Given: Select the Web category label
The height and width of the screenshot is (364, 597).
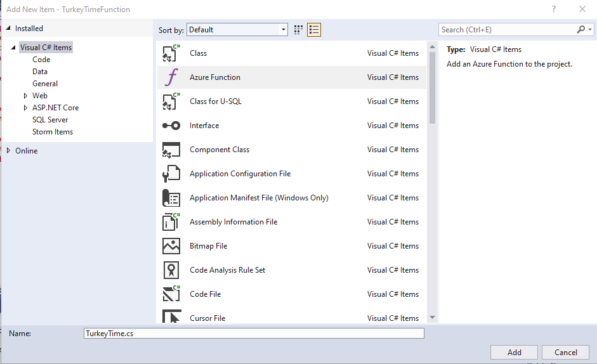Looking at the screenshot, I should (x=39, y=96).
